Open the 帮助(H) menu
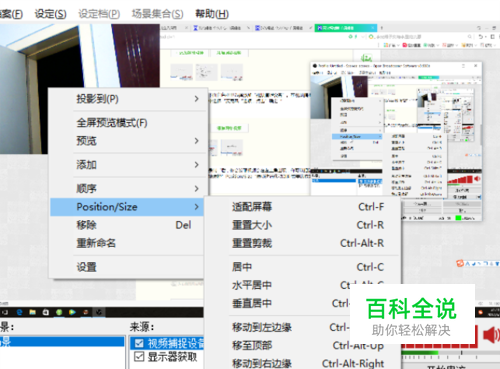Image resolution: width=500 pixels, height=369 pixels. (x=212, y=14)
